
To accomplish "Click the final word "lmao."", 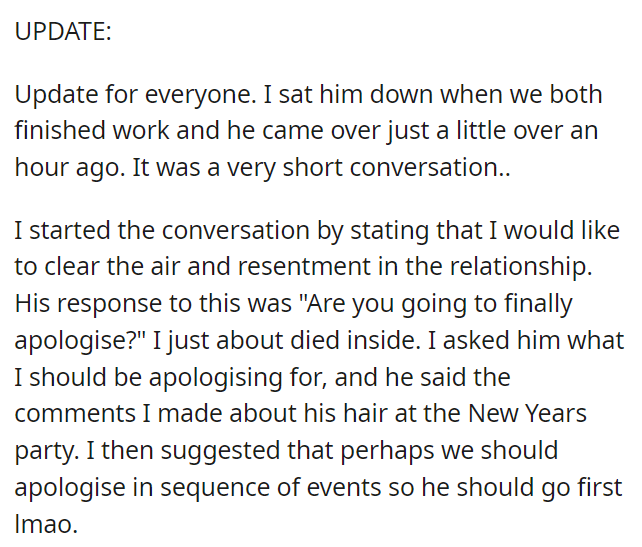I will [46, 524].
